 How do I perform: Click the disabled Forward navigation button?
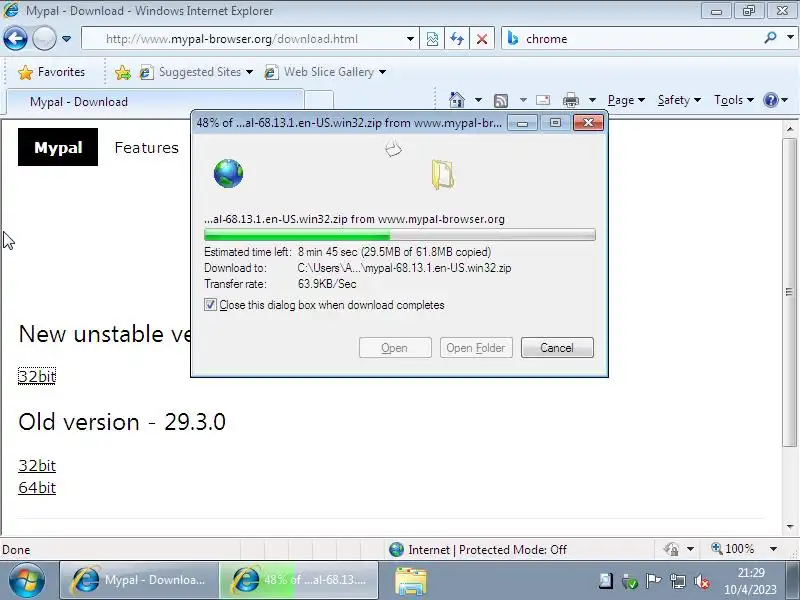click(44, 39)
